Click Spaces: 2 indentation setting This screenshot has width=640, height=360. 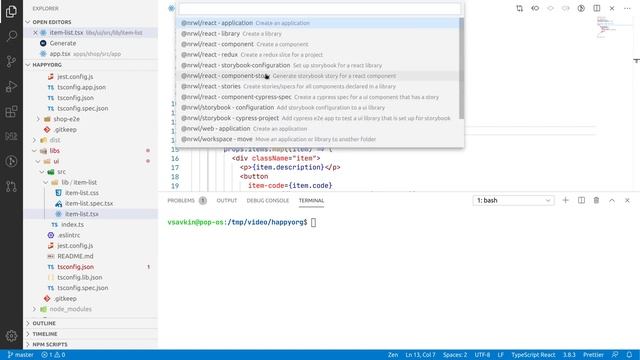(455, 355)
